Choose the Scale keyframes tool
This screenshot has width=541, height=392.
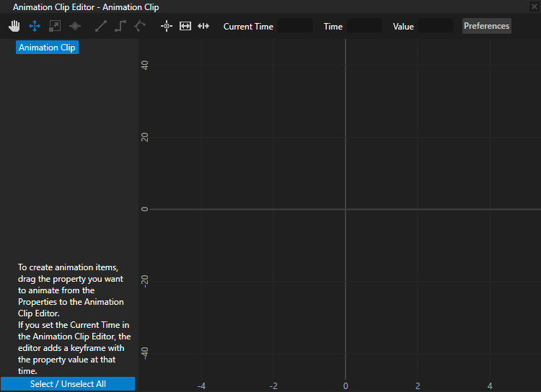tap(54, 26)
